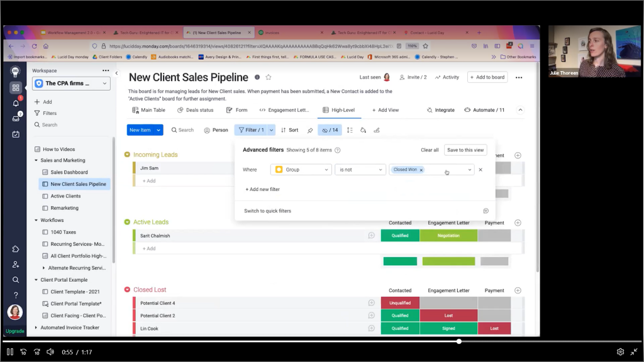644x362 pixels.
Task: Click Add new filter
Action: [x=262, y=189]
